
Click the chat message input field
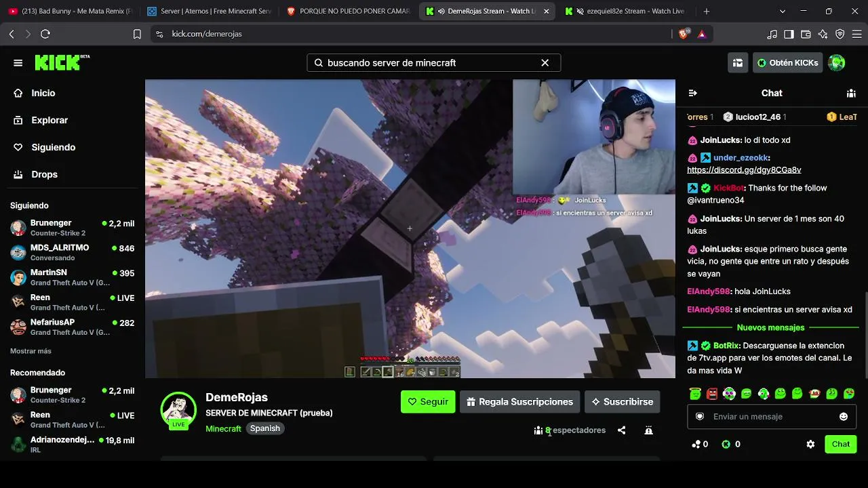(x=772, y=416)
